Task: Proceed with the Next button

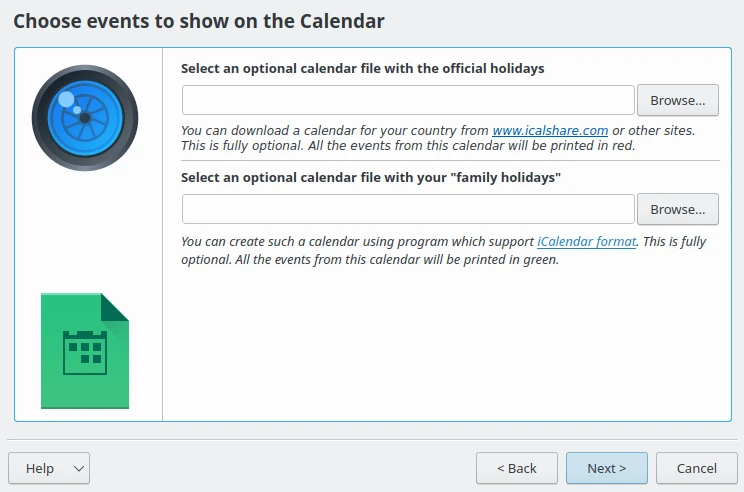Action: click(x=606, y=468)
